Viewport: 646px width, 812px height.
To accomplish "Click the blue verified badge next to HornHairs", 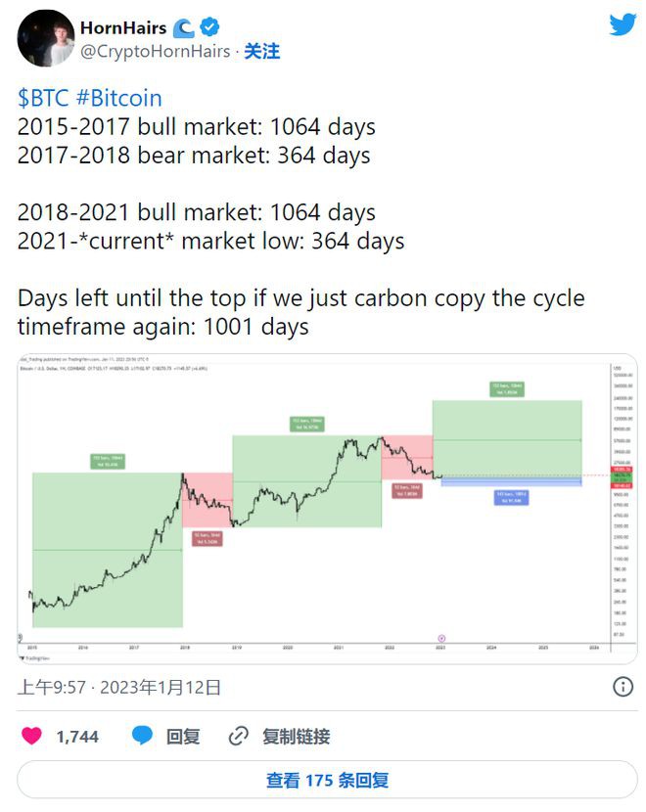I will tap(208, 27).
